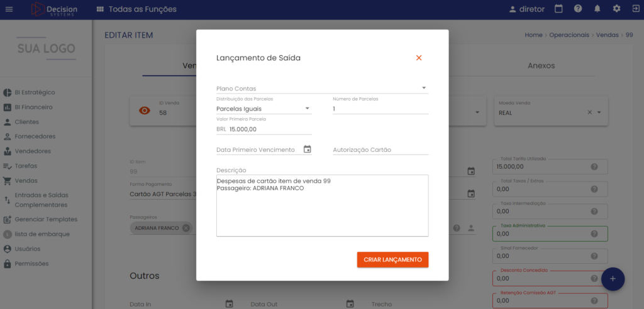Viewport: 644px width, 309px height.
Task: Expand the Moeda Venda dropdown
Action: click(599, 112)
